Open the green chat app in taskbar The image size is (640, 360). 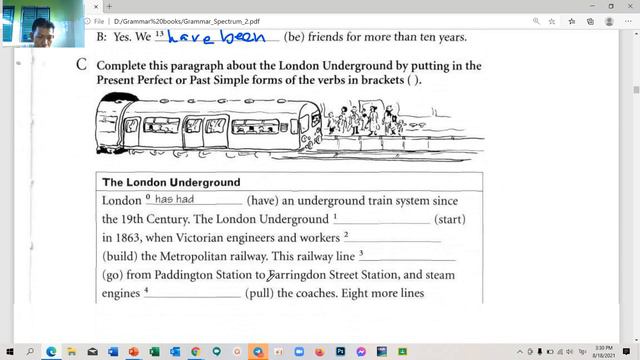click(x=217, y=351)
